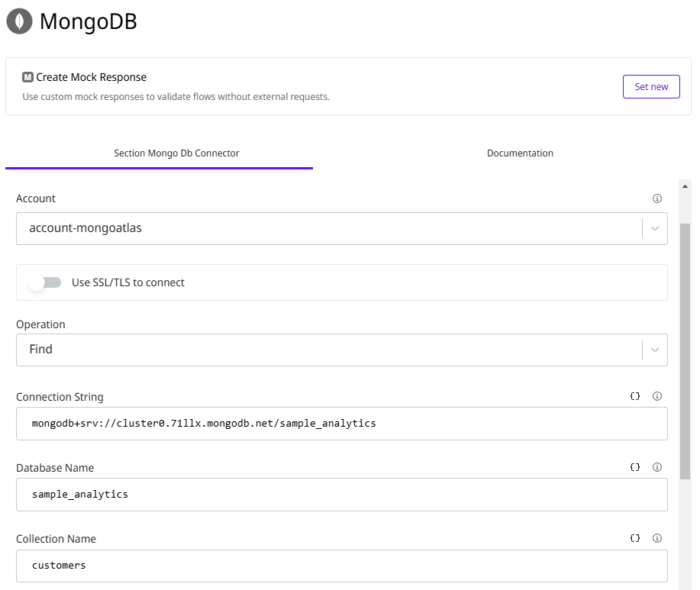The width and height of the screenshot is (700, 590).
Task: Show info for the Connection String field
Action: [x=657, y=397]
